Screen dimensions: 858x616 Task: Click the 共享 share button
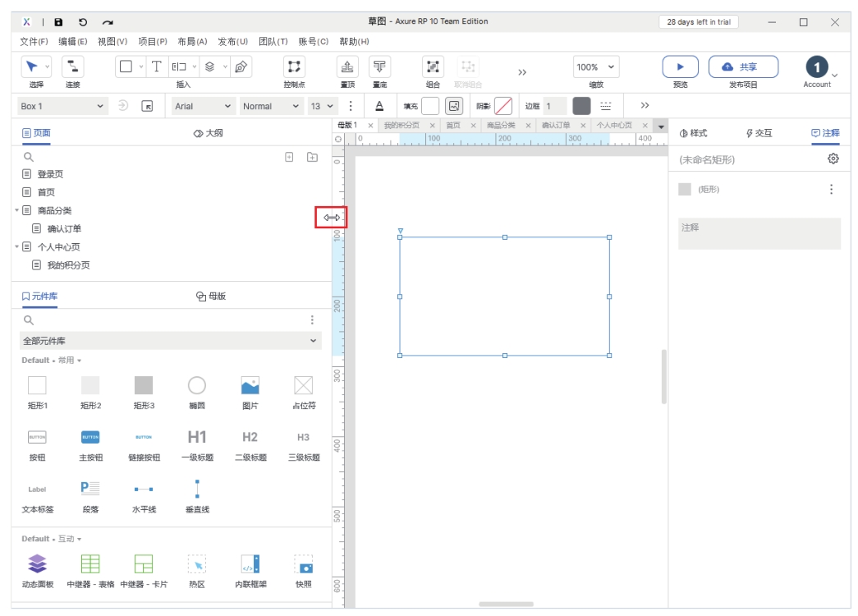[743, 67]
